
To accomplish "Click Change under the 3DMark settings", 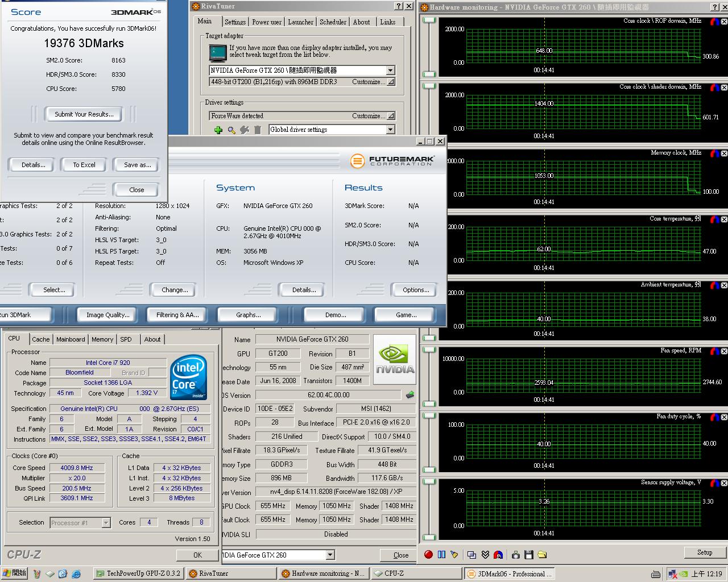I will pos(175,290).
